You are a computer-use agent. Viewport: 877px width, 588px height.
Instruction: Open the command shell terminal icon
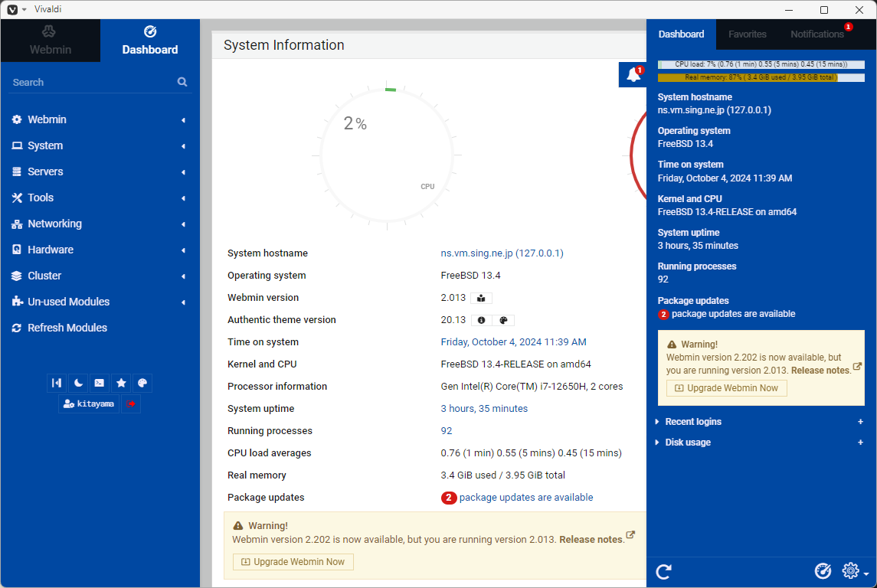[x=100, y=383]
